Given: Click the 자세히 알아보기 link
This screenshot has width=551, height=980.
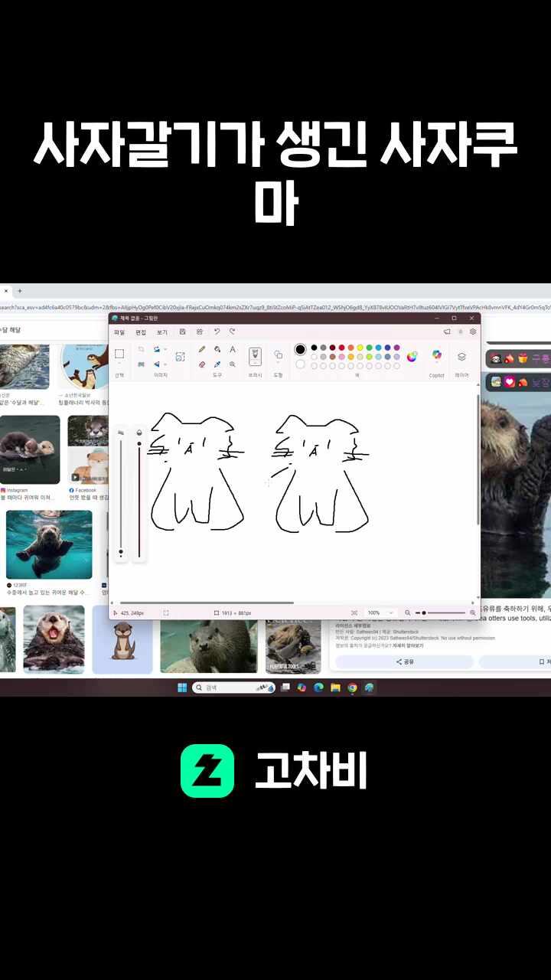Looking at the screenshot, I should pos(408,645).
